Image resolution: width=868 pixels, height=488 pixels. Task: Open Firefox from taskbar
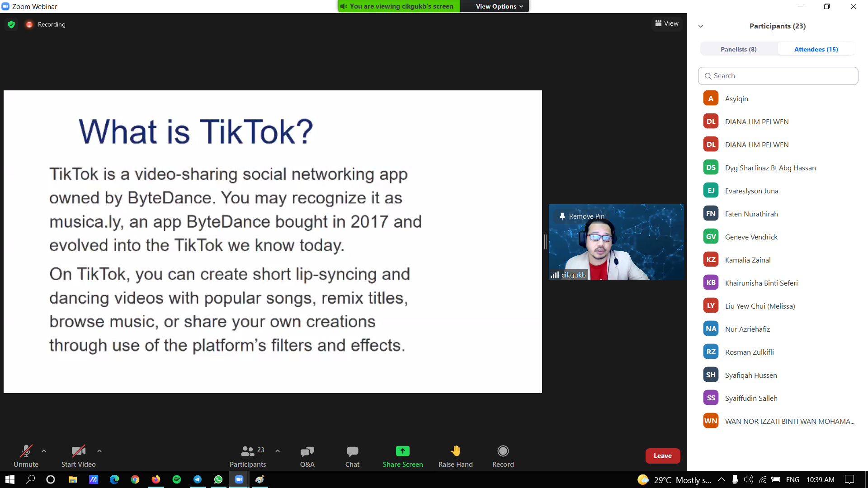pyautogui.click(x=156, y=479)
